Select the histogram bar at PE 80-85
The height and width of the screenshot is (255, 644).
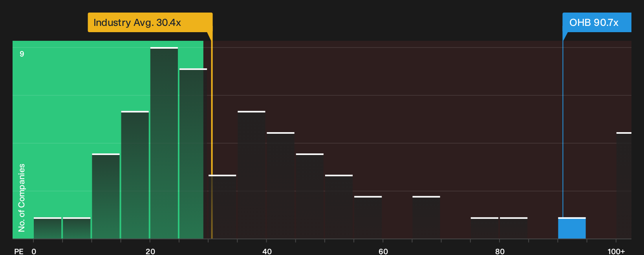[514, 228]
